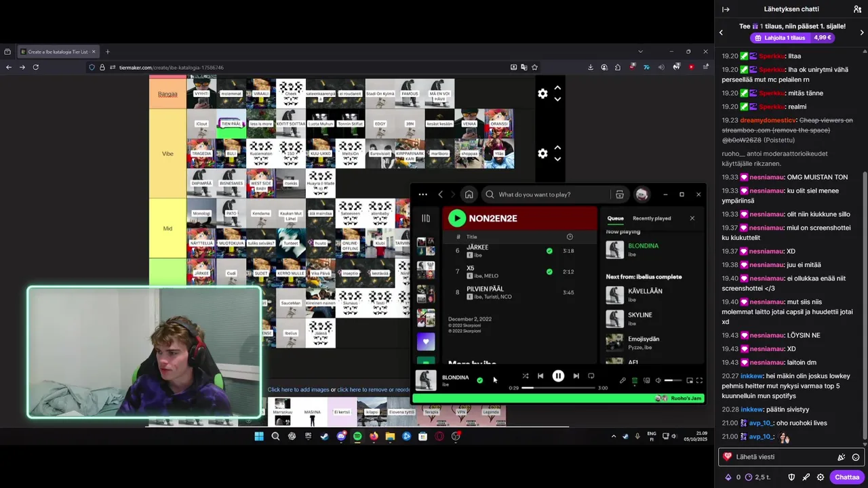Screen dimensions: 868x488
Task: Show hidden system tray icons
Action: click(x=614, y=436)
